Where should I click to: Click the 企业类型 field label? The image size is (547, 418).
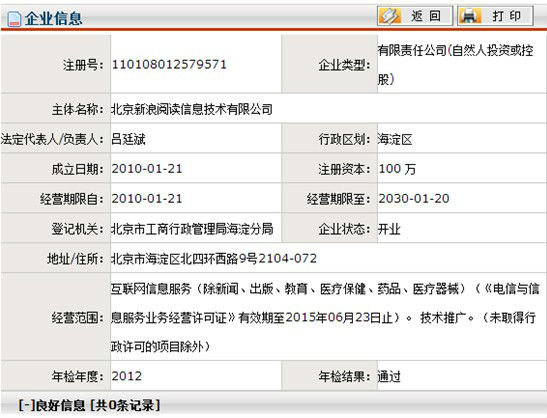point(344,65)
